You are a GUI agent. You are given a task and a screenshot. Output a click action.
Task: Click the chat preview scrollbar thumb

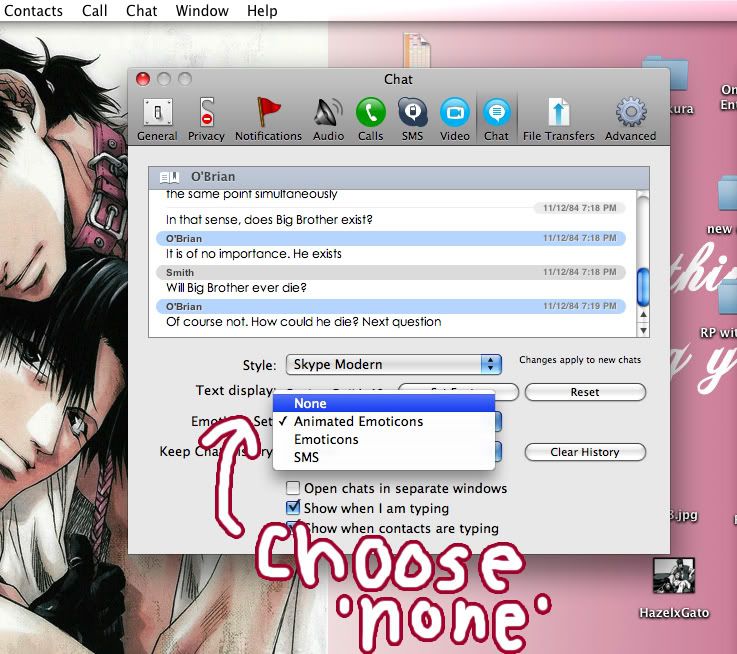(643, 286)
